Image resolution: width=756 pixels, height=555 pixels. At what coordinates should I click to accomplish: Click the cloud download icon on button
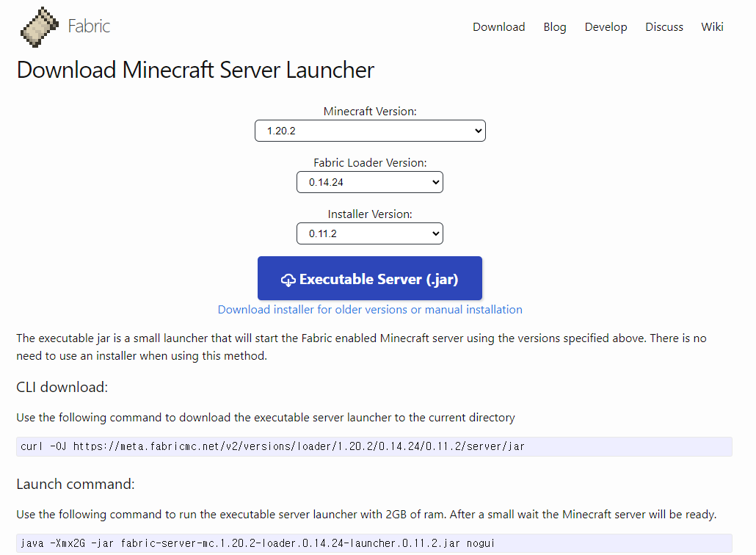(x=288, y=280)
